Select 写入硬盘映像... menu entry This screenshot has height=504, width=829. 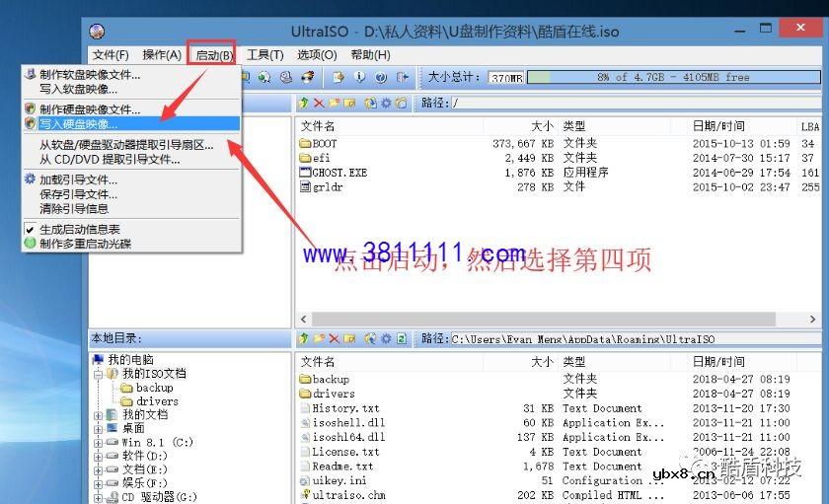coord(131,124)
